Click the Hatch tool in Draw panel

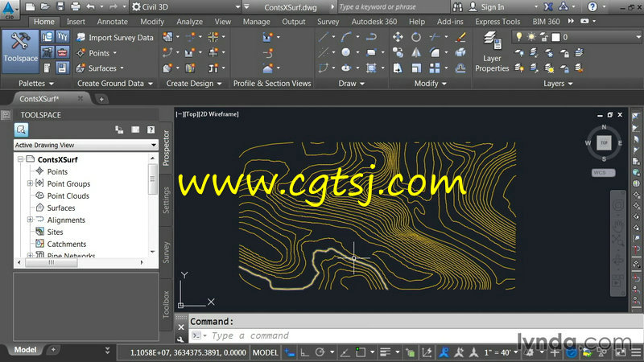click(371, 68)
